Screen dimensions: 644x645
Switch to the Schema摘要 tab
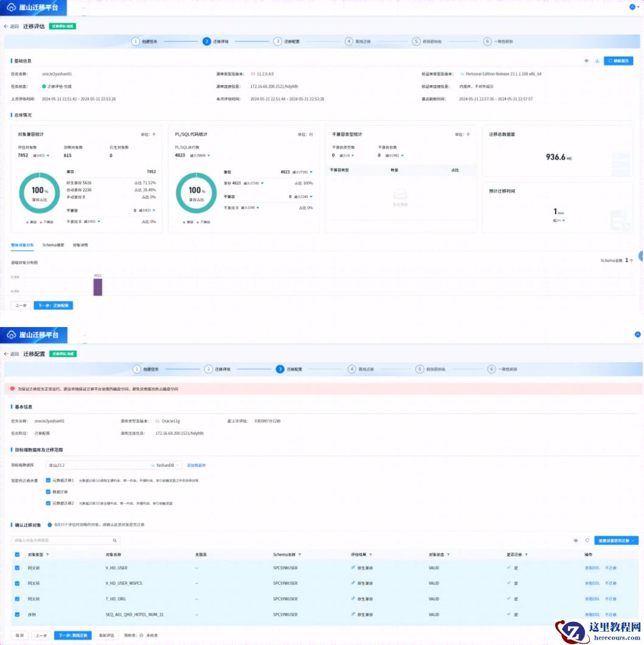(x=54, y=245)
